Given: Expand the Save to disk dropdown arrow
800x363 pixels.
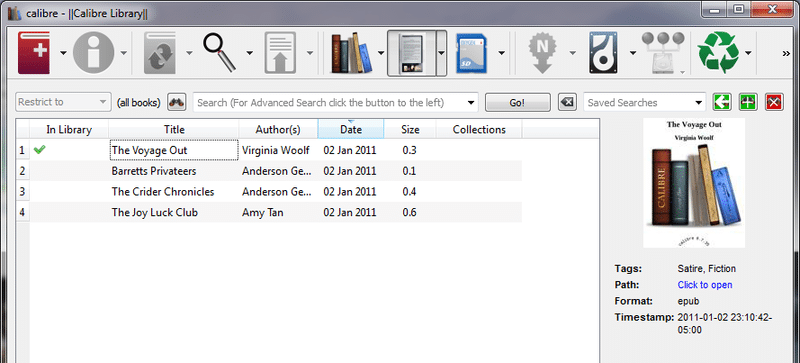Looking at the screenshot, I should [x=633, y=53].
